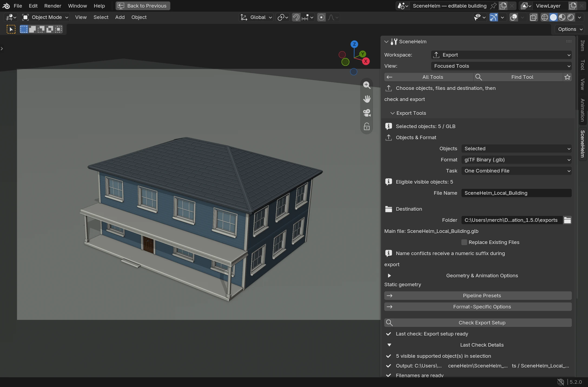The width and height of the screenshot is (588, 387).
Task: Open the Render menu
Action: tap(53, 6)
